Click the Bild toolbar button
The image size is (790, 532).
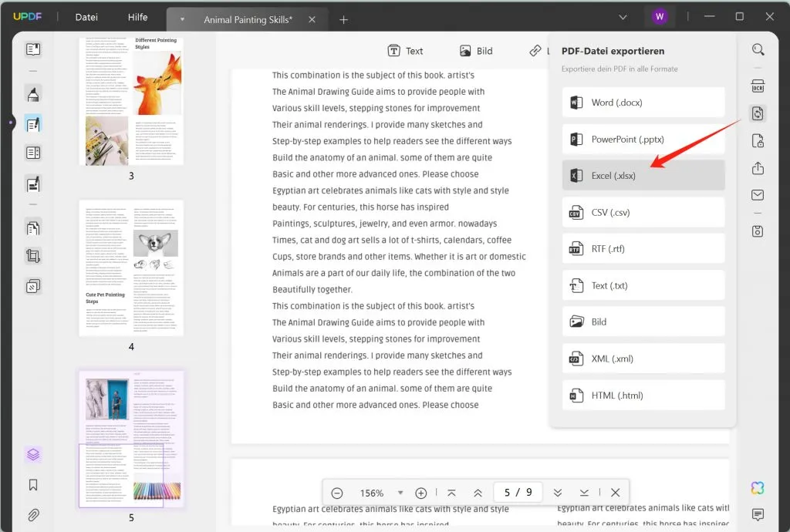click(x=475, y=50)
